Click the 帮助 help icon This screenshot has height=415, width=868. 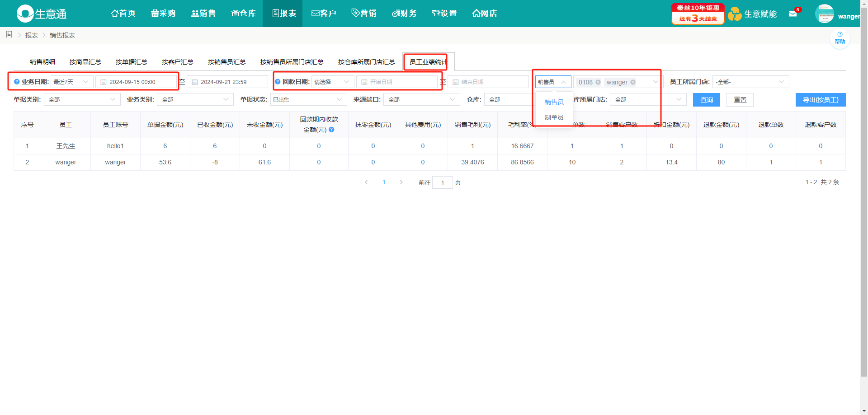pyautogui.click(x=840, y=38)
